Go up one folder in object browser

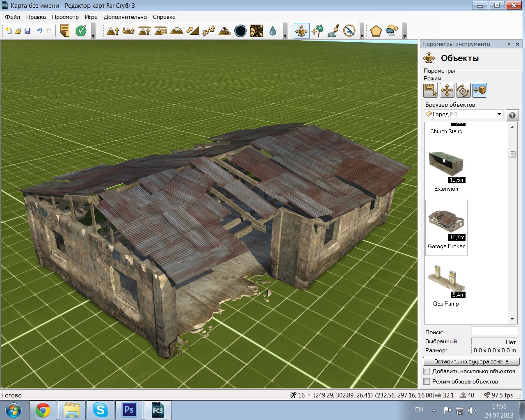point(512,115)
